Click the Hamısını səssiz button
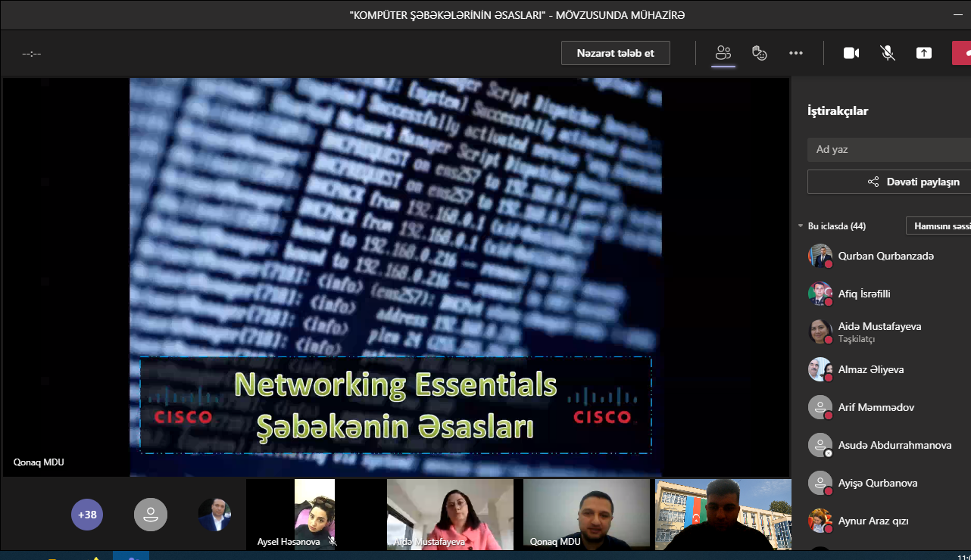This screenshot has width=971, height=560. point(939,226)
